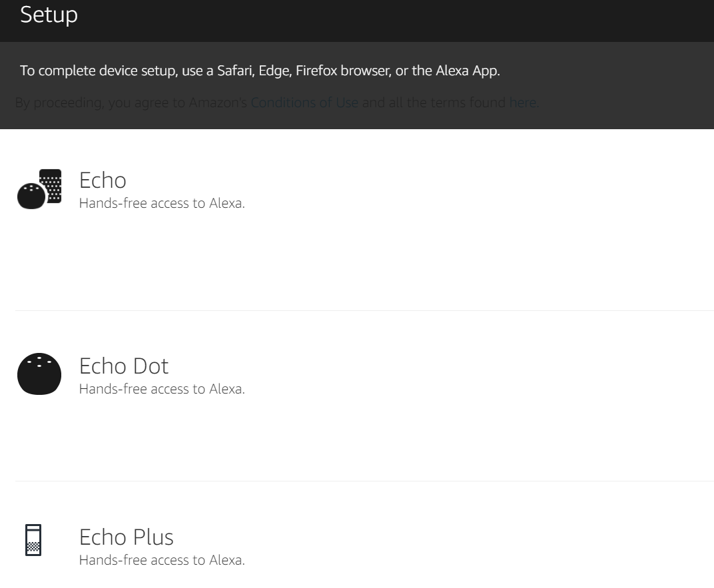Click the Echo Plus speaker icon

tap(33, 540)
